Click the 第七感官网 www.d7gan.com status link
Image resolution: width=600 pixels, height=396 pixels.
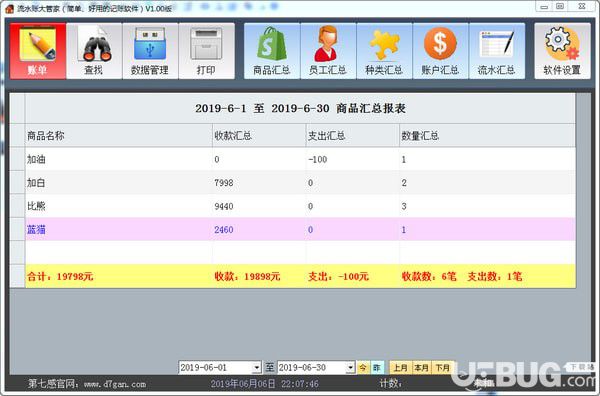click(x=87, y=384)
